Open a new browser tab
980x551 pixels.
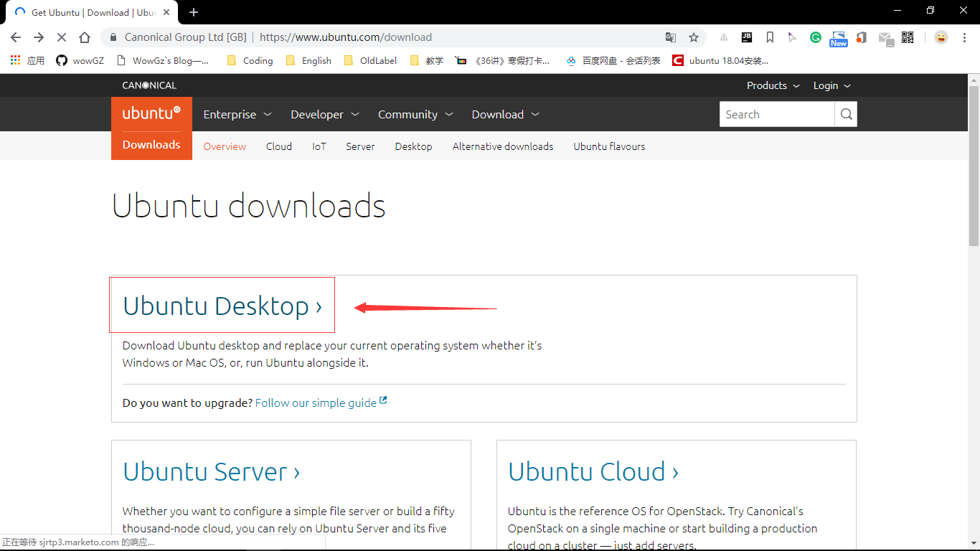[194, 12]
